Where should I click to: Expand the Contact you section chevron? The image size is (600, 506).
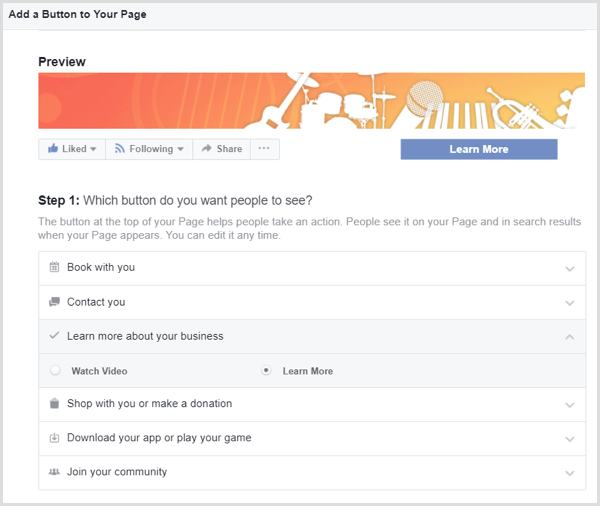pos(570,303)
